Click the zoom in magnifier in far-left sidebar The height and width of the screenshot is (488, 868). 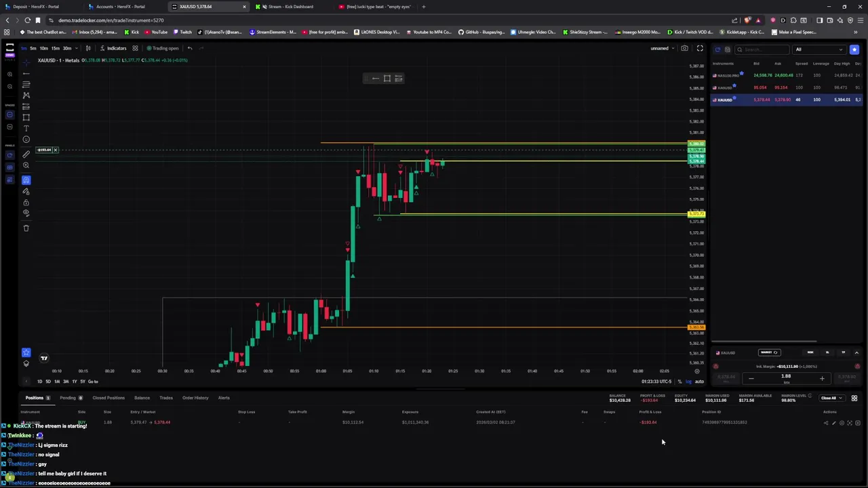point(9,75)
